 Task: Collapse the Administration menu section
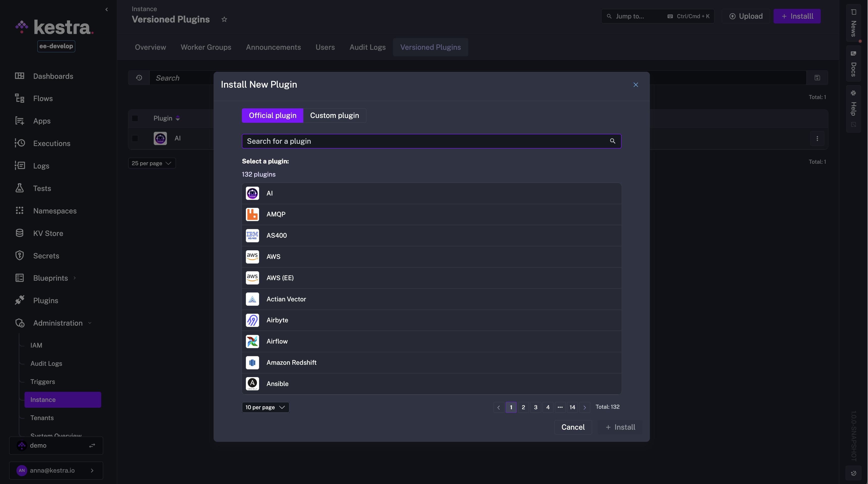click(x=58, y=323)
